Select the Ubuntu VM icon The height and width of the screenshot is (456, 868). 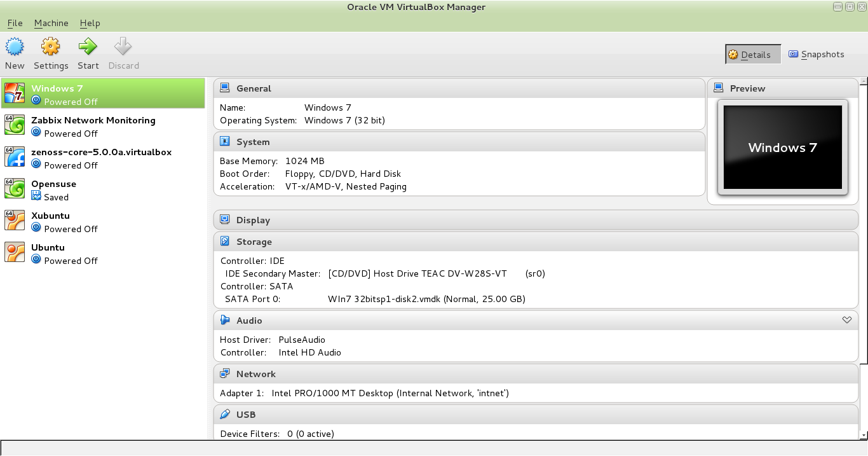coord(15,252)
